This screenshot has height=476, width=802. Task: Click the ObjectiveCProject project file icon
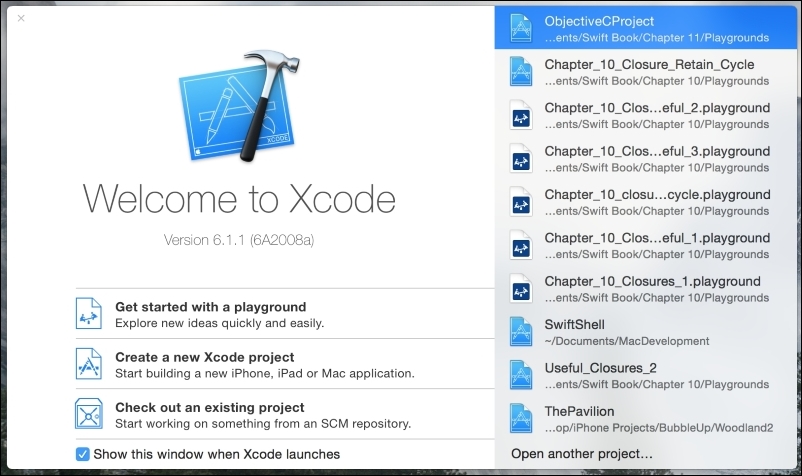click(x=521, y=28)
